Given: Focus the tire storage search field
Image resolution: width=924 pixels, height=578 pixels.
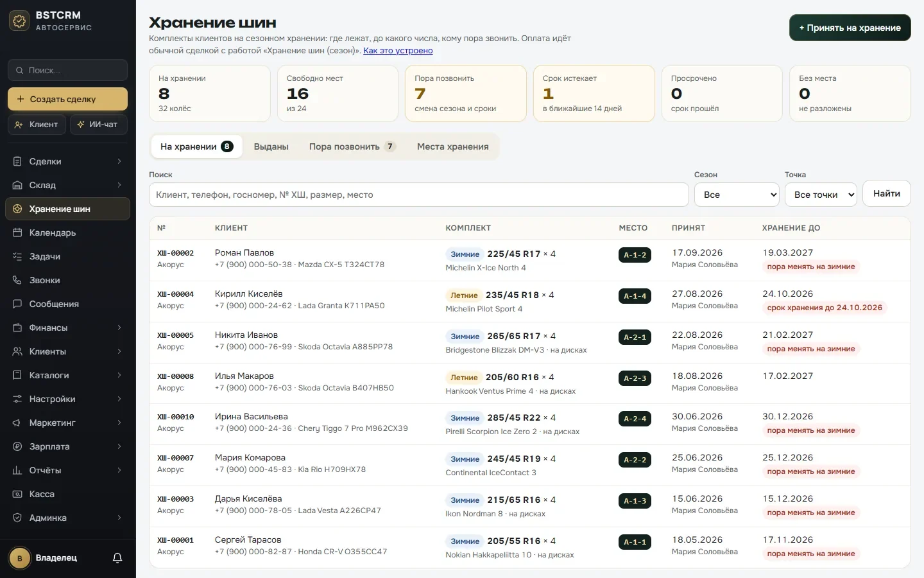Looking at the screenshot, I should (x=419, y=195).
